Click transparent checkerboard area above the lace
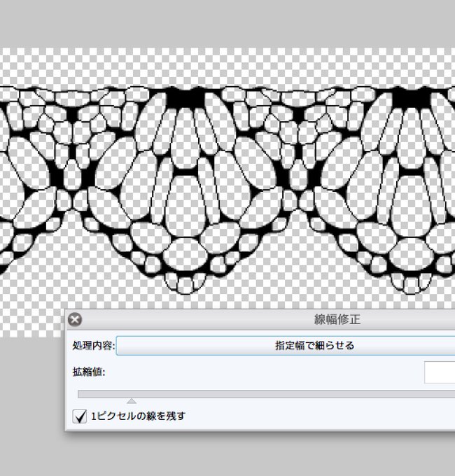 coord(227,66)
